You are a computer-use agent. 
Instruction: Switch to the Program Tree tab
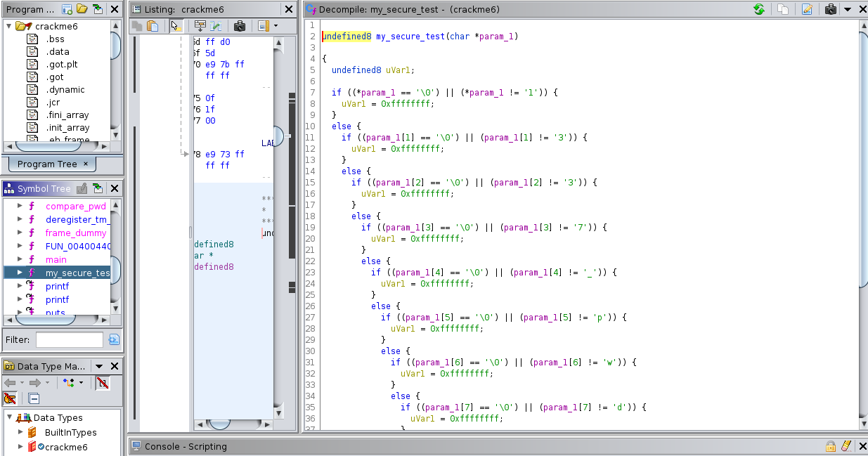(x=46, y=164)
